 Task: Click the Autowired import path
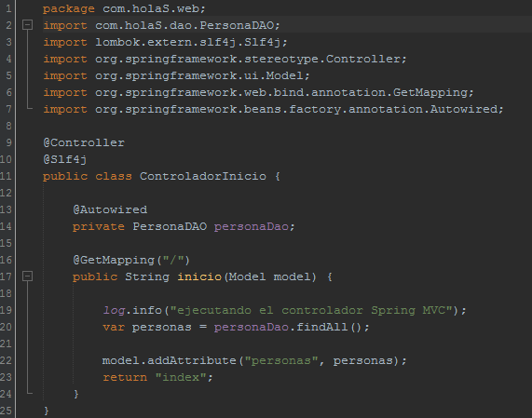[299, 109]
